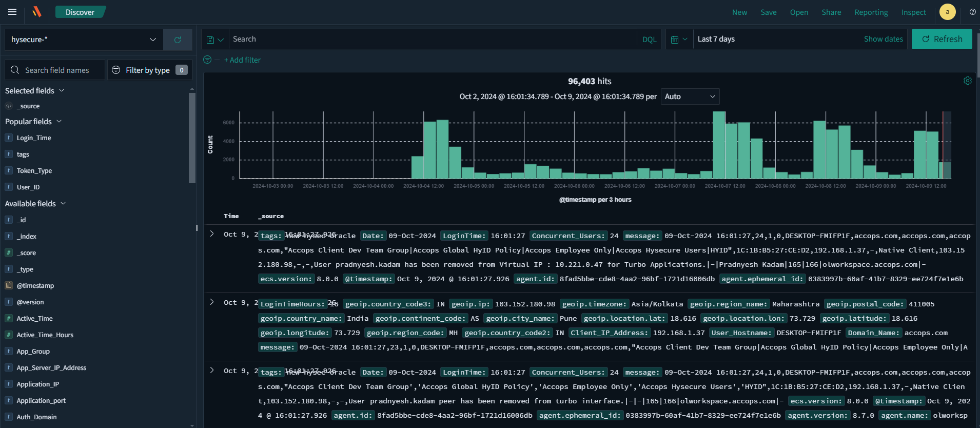The width and height of the screenshot is (980, 428).
Task: Open the user avatar menu
Action: [947, 12]
